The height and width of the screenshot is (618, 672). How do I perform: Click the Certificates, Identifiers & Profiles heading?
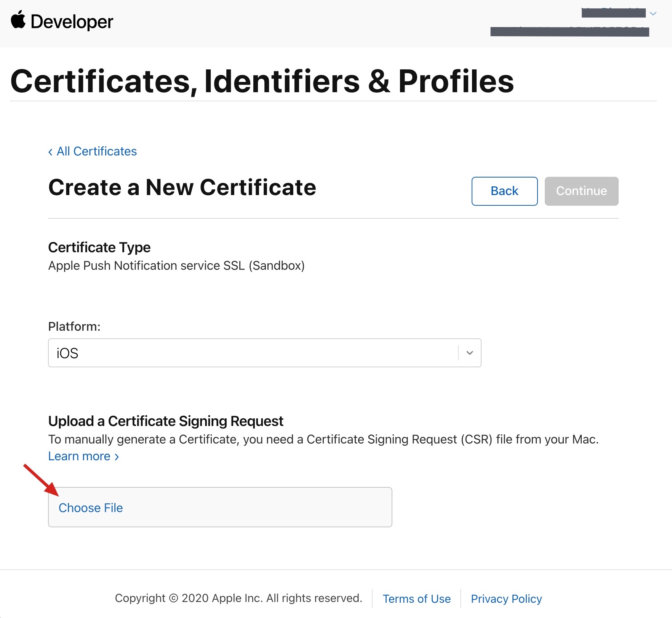tap(262, 81)
